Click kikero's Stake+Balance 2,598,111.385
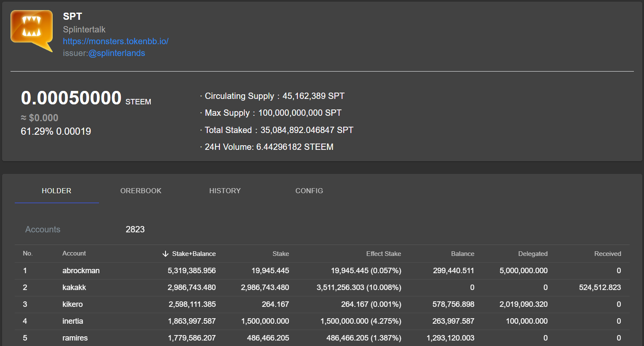 click(192, 304)
